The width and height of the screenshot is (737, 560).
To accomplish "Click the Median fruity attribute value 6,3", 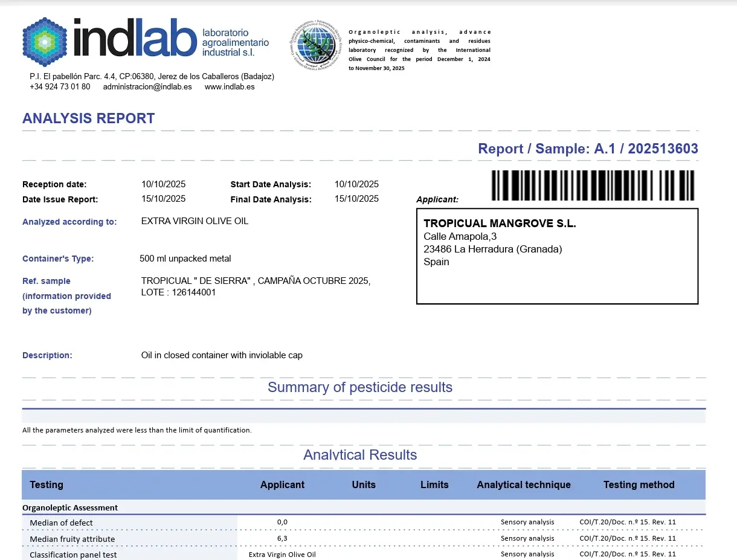I will (282, 538).
